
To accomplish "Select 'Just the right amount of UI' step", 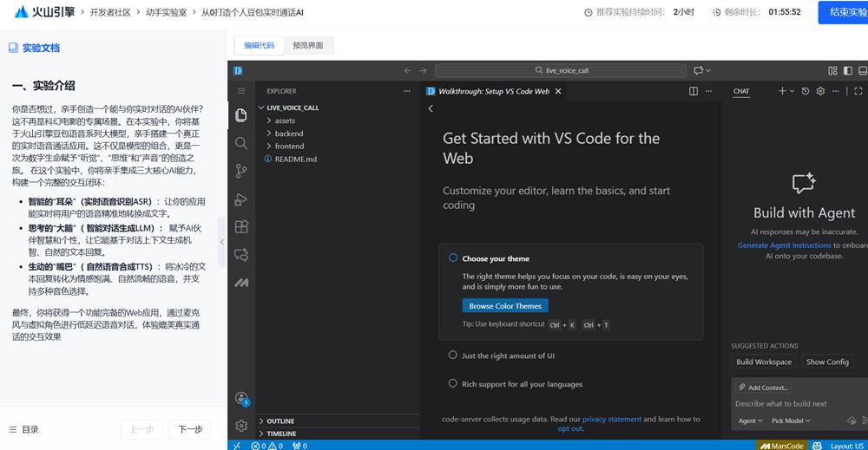I will [453, 355].
